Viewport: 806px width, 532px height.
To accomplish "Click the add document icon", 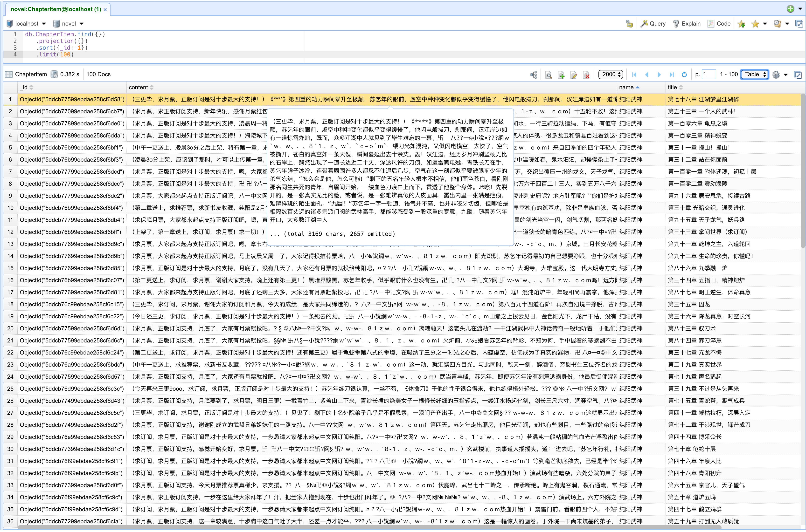I will (561, 75).
